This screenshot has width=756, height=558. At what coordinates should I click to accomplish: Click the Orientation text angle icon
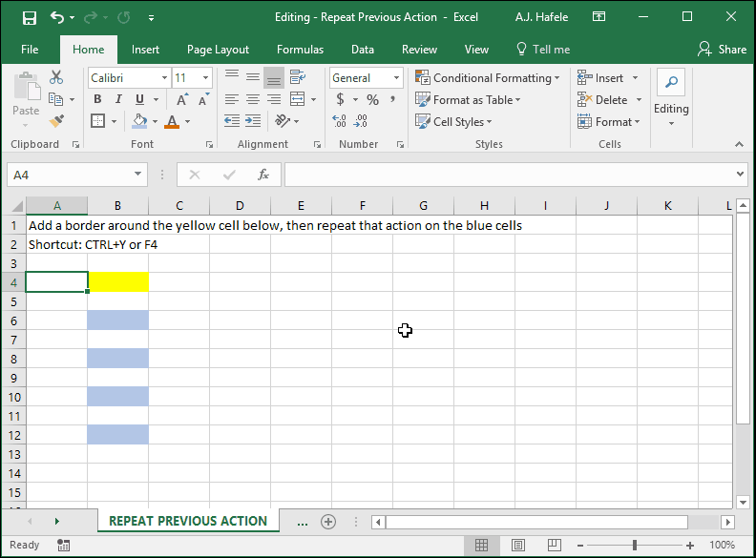pos(283,121)
